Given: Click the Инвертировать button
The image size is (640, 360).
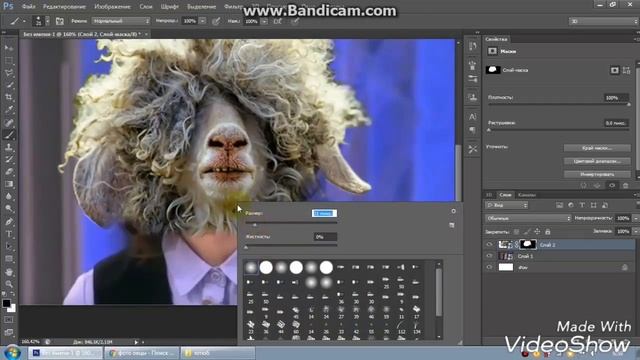Looking at the screenshot, I should tap(597, 174).
